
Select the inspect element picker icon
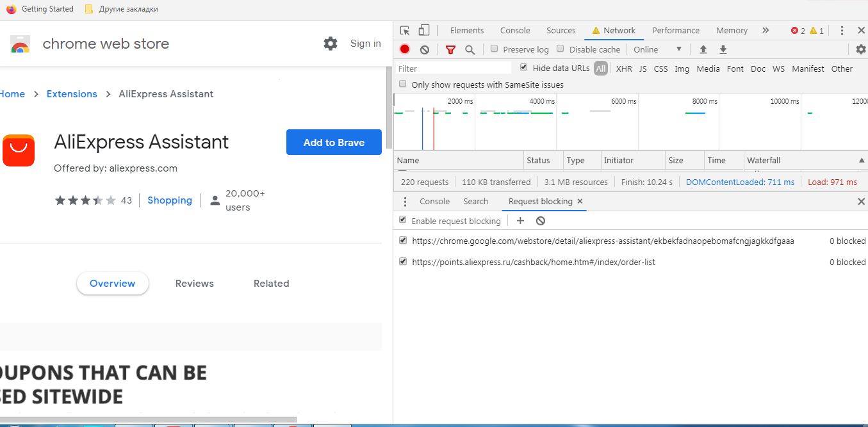(405, 30)
